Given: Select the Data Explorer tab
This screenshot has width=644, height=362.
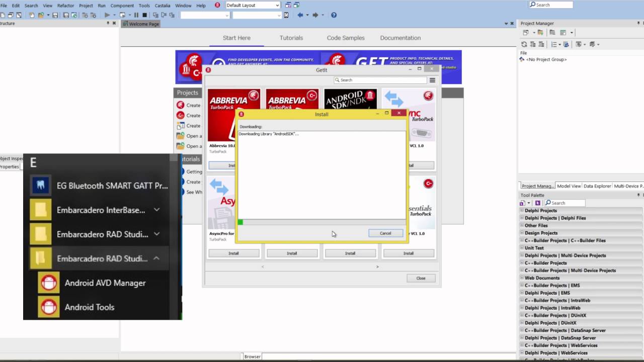Looking at the screenshot, I should (597, 186).
